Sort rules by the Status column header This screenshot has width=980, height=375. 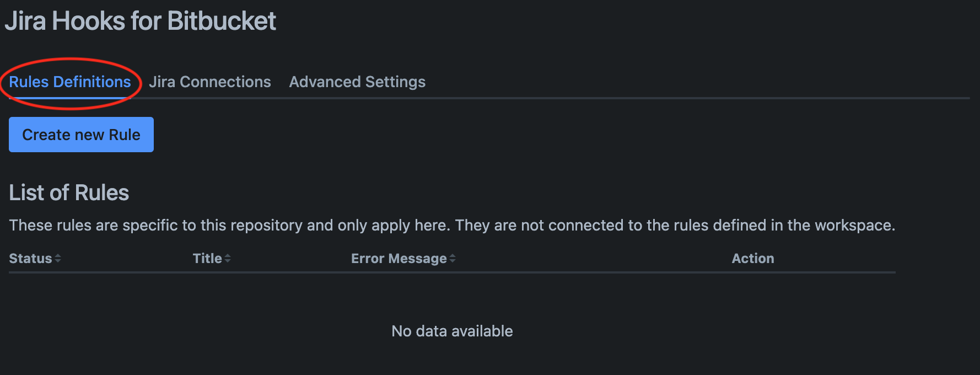(30, 259)
